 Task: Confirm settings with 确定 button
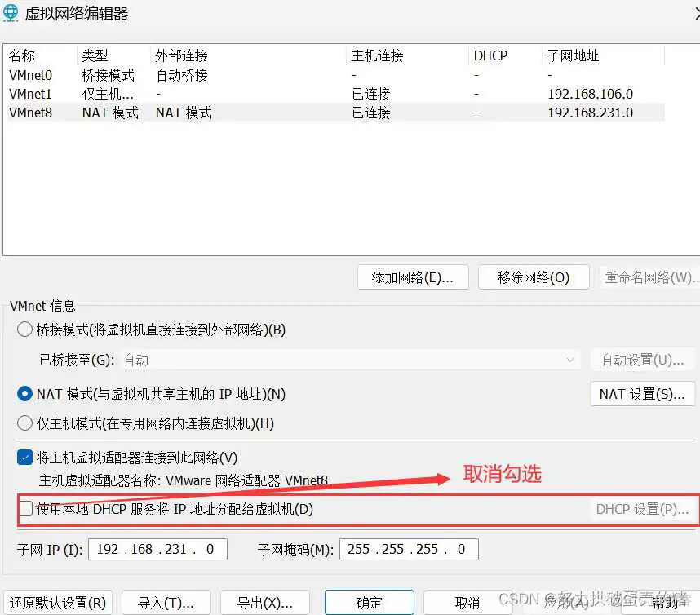point(369,602)
